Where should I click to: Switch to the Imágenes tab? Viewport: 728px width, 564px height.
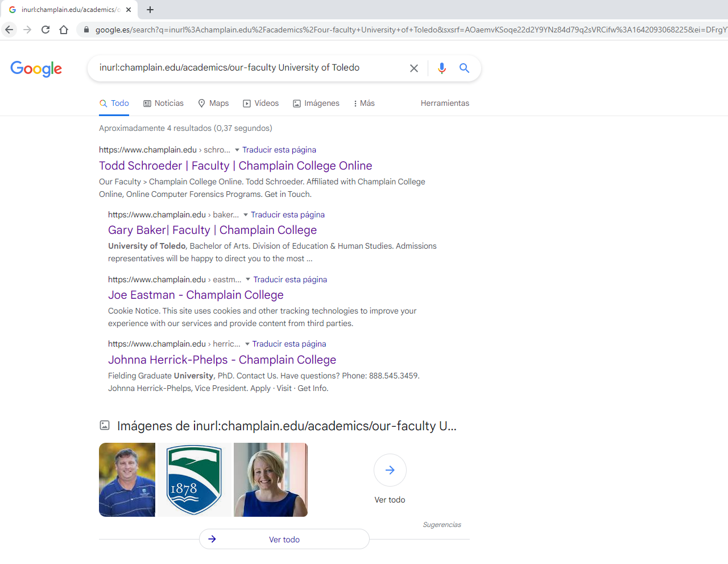[x=316, y=103]
